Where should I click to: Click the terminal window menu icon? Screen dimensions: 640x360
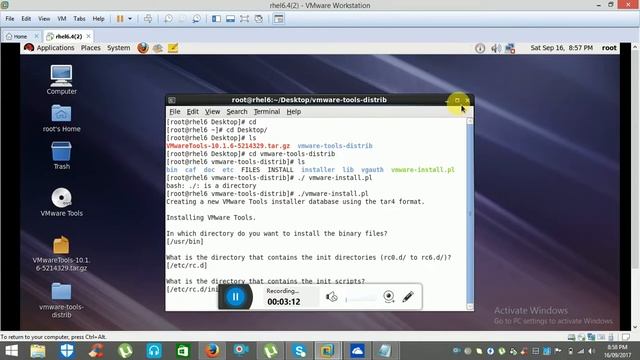click(x=172, y=100)
